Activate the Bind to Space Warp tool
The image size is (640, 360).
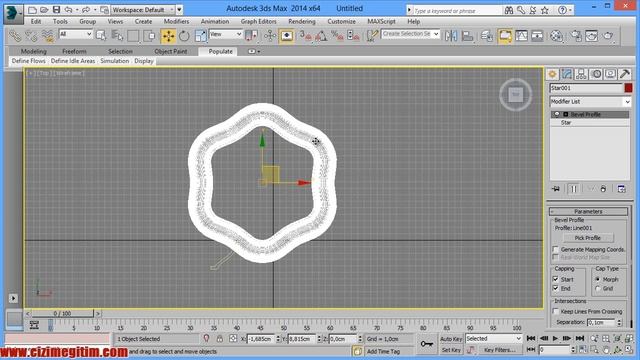pyautogui.click(x=48, y=36)
